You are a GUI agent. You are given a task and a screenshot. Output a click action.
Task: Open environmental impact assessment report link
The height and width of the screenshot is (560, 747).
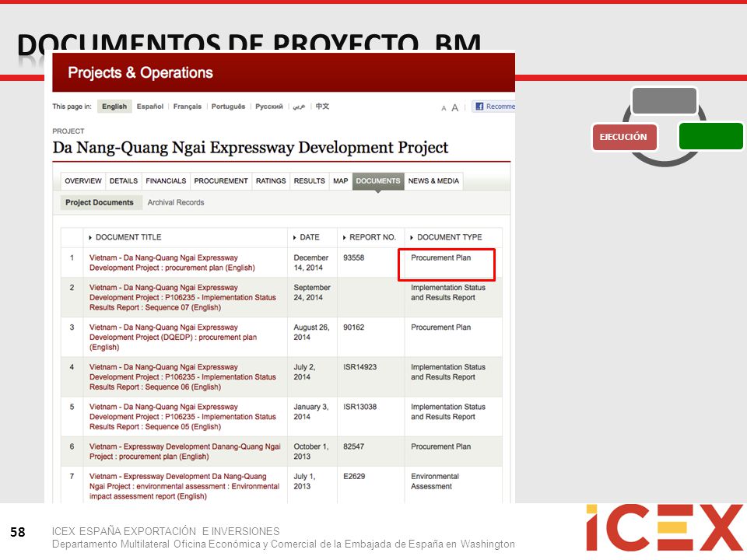point(184,486)
